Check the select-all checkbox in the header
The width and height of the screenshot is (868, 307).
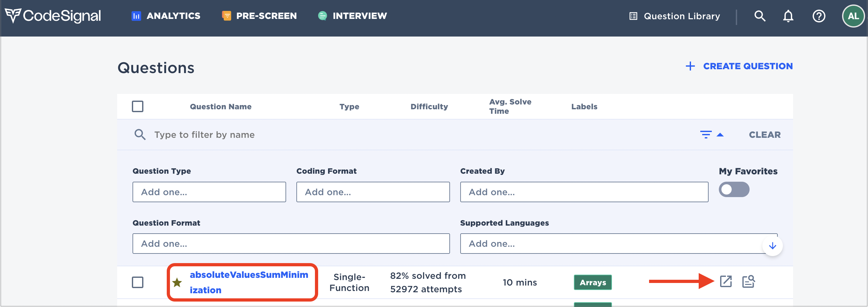pyautogui.click(x=138, y=106)
